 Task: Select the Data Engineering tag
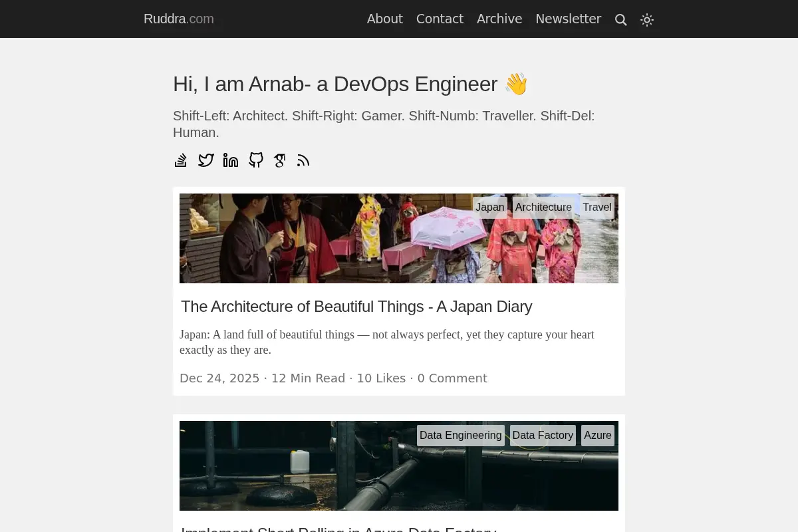point(461,436)
